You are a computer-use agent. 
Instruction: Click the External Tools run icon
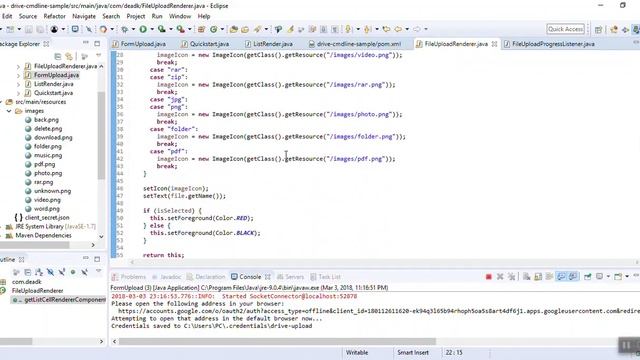pyautogui.click(x=180, y=29)
